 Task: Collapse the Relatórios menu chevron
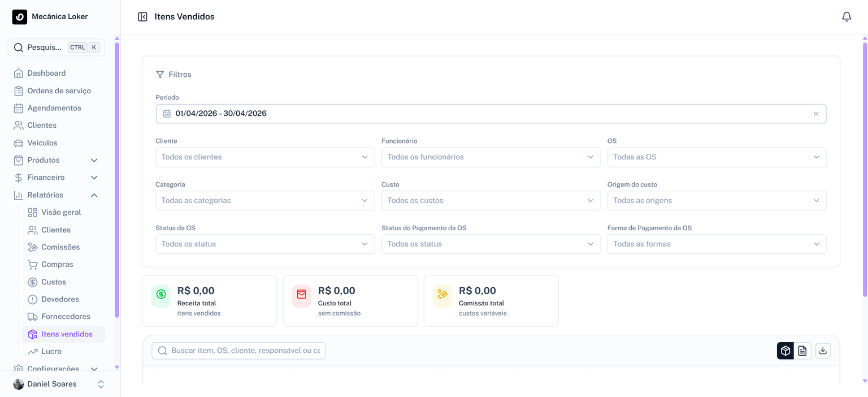tap(94, 195)
